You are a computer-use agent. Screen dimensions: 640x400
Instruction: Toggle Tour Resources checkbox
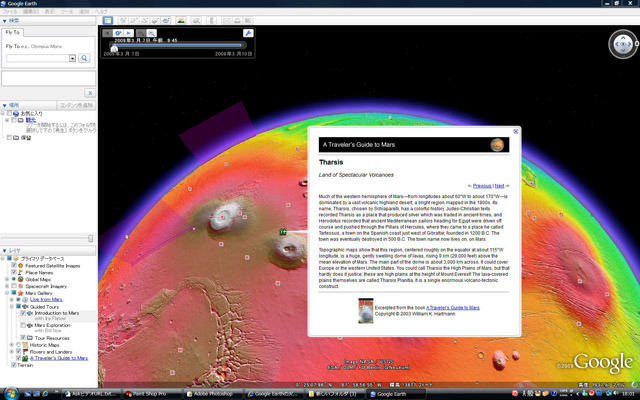(x=23, y=338)
